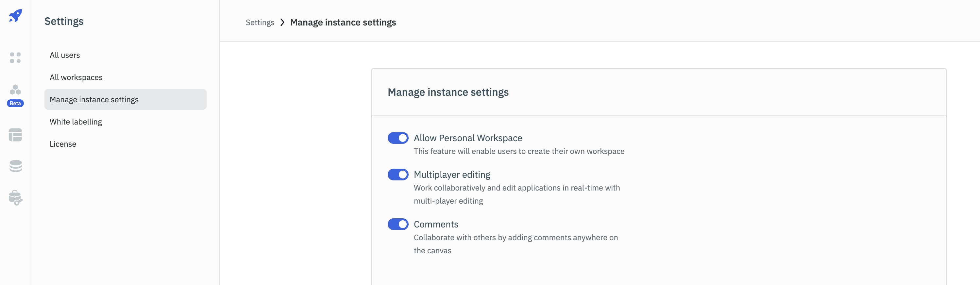
Task: Open the briefcase icon in left rail
Action: 15,197
